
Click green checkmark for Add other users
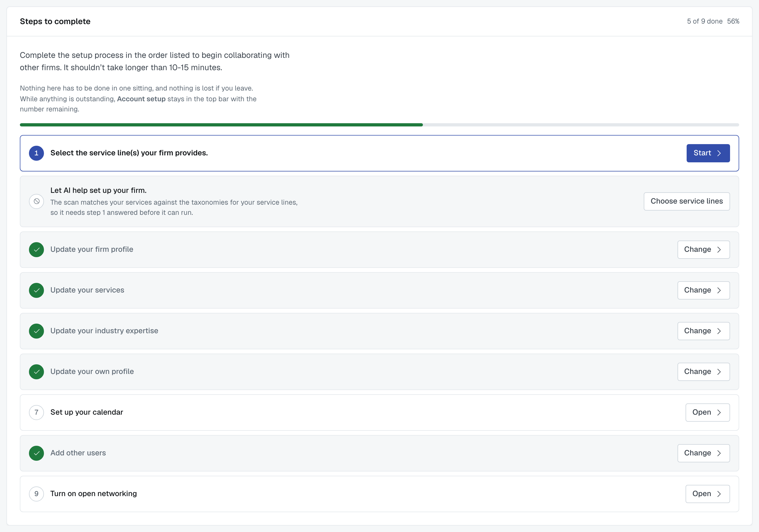pos(36,453)
